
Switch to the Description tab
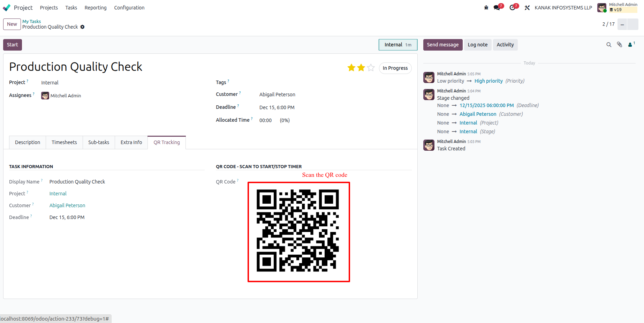click(x=28, y=142)
